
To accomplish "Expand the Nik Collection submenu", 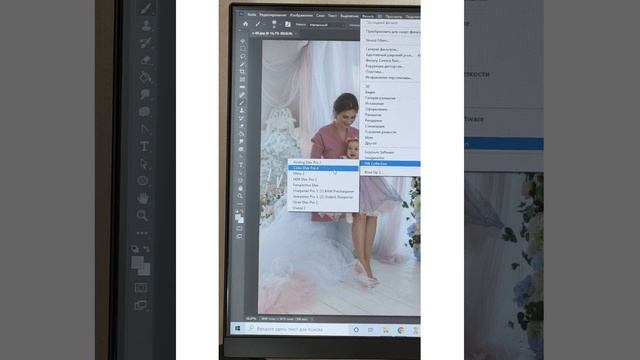I will pos(390,164).
